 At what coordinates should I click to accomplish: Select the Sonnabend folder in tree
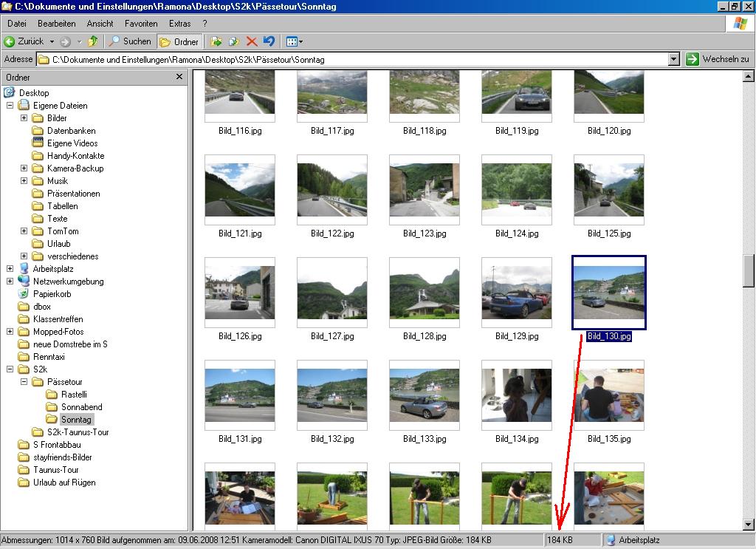click(81, 407)
